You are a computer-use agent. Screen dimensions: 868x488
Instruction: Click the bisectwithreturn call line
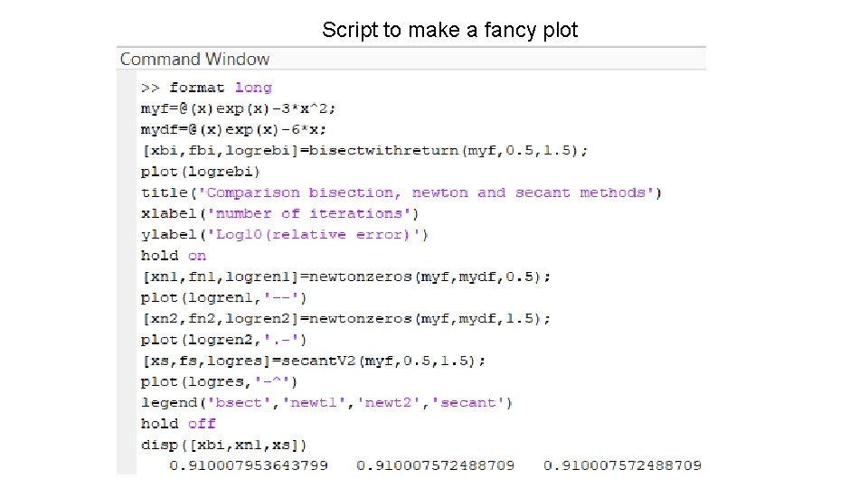[364, 151]
